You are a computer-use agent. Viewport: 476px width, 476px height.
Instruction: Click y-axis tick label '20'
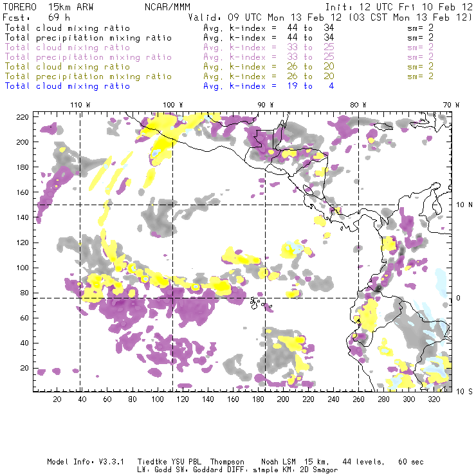point(24,368)
